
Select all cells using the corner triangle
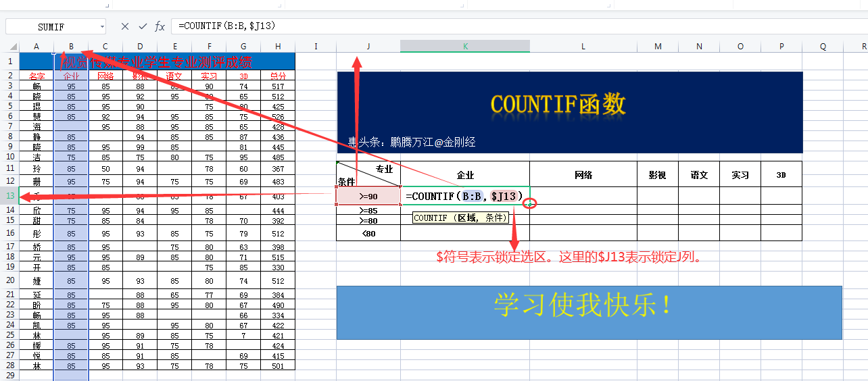tap(14, 47)
